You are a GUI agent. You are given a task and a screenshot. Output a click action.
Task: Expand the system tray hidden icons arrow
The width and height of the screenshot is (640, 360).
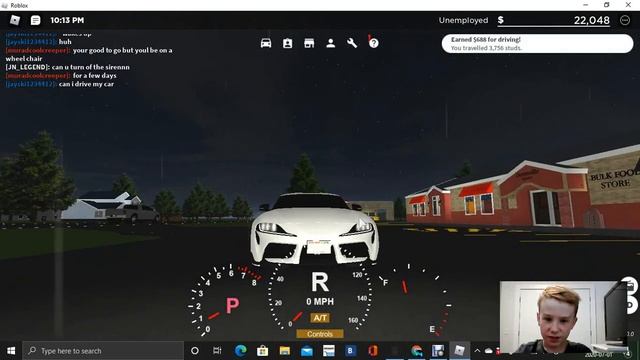(x=477, y=351)
